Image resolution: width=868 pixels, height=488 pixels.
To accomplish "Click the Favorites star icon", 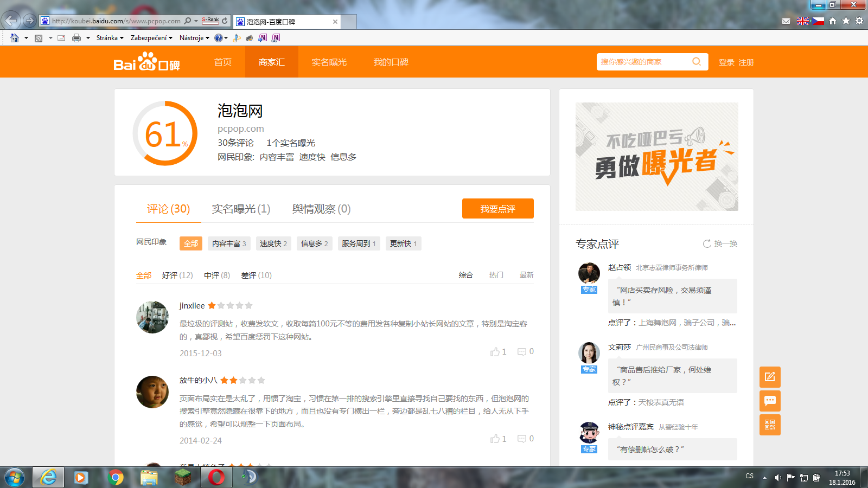I will [846, 21].
